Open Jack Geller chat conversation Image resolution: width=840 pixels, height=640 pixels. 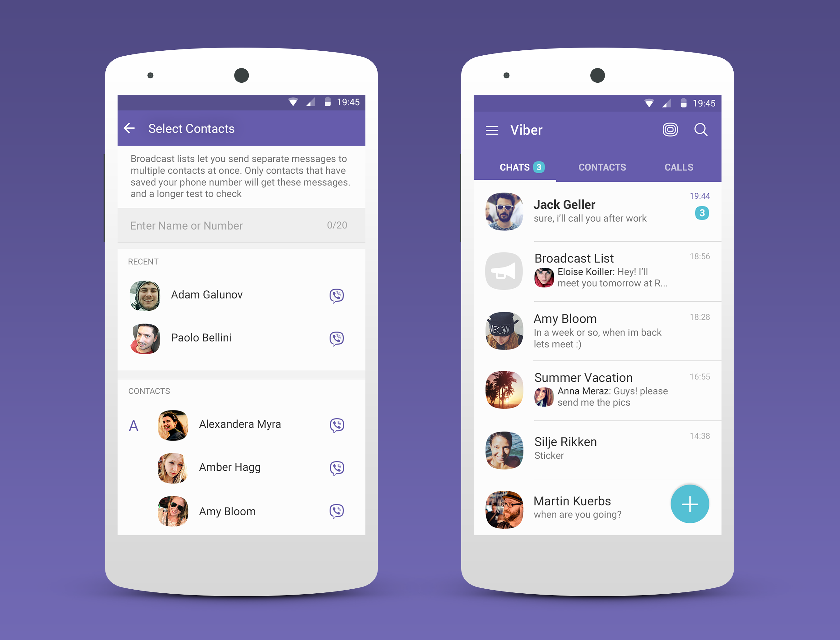click(598, 212)
